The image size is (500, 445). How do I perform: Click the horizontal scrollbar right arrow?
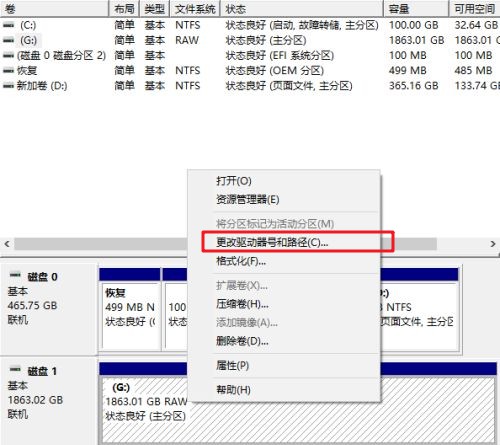click(x=493, y=244)
